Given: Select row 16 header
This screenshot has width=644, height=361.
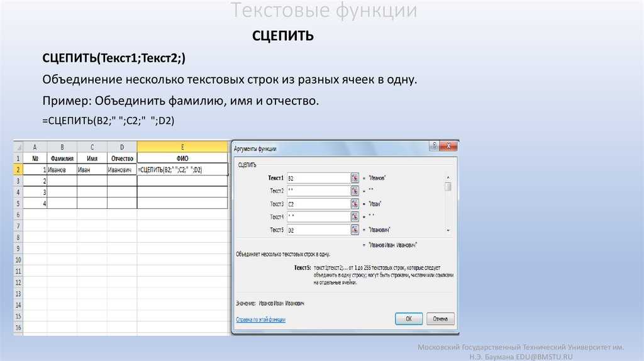Looking at the screenshot, I should click(x=18, y=328).
